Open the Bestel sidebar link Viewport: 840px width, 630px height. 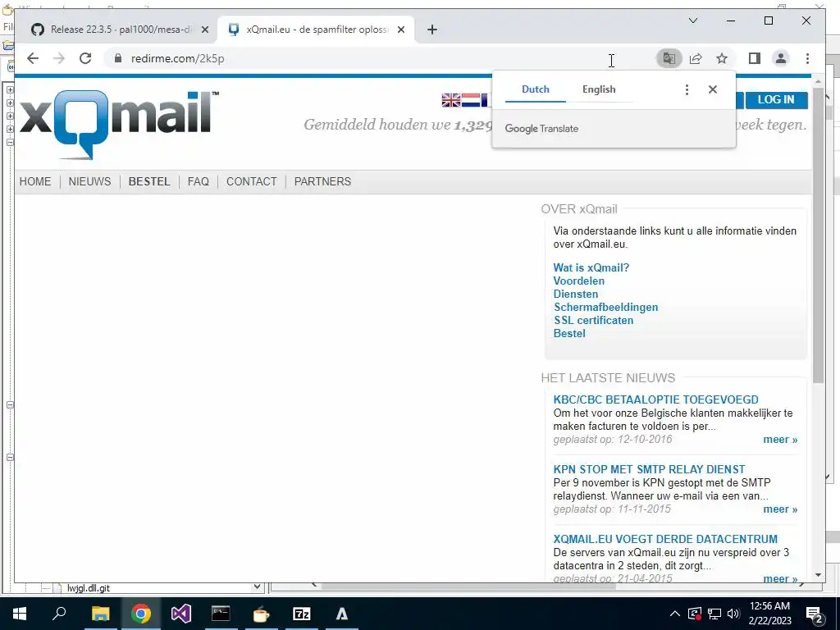pos(569,333)
